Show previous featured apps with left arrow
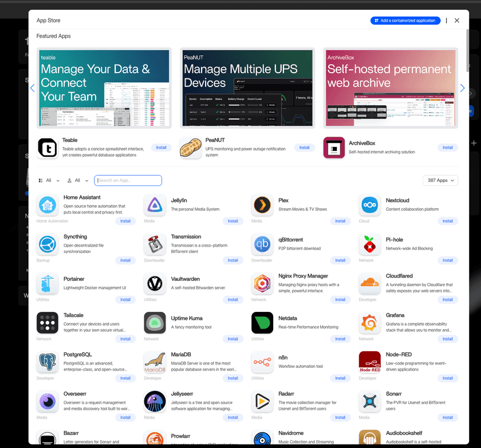The height and width of the screenshot is (448, 481). pyautogui.click(x=33, y=88)
